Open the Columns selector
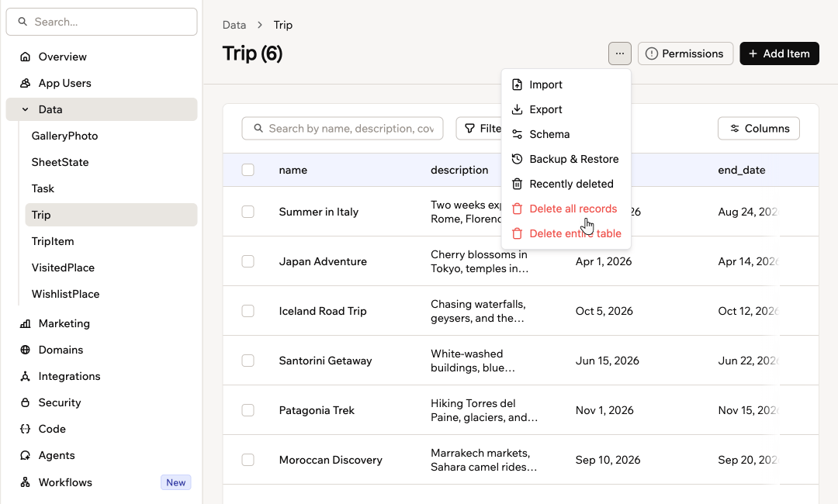The image size is (838, 504). tap(759, 129)
